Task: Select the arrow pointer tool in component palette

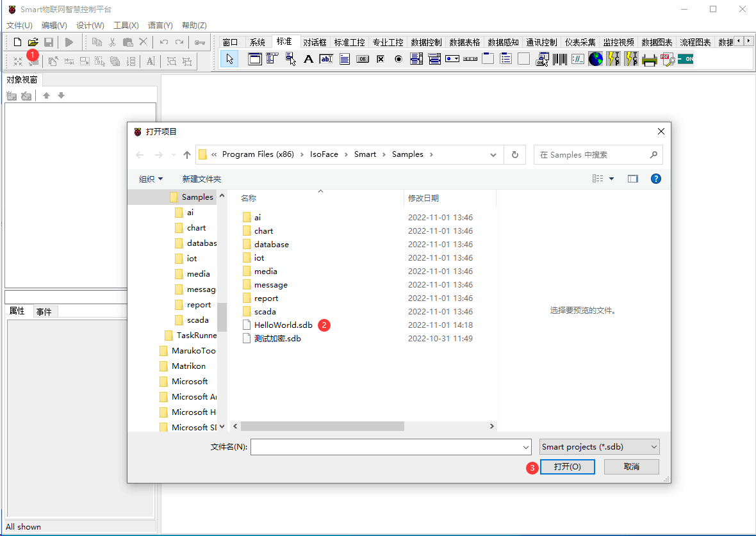Action: click(229, 60)
